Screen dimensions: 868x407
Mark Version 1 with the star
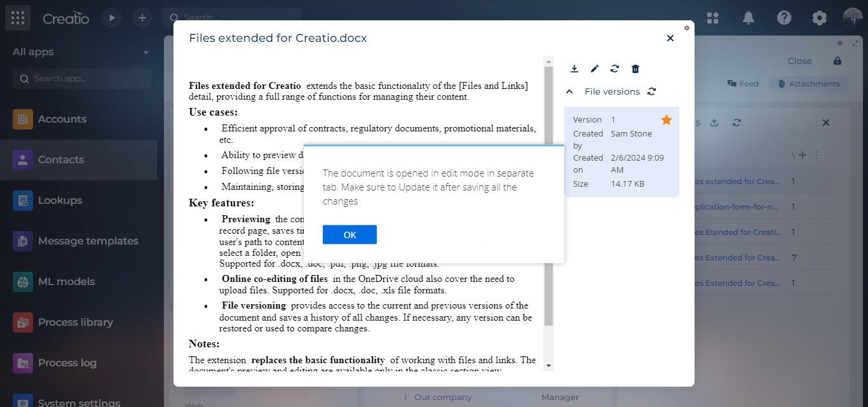pos(666,119)
